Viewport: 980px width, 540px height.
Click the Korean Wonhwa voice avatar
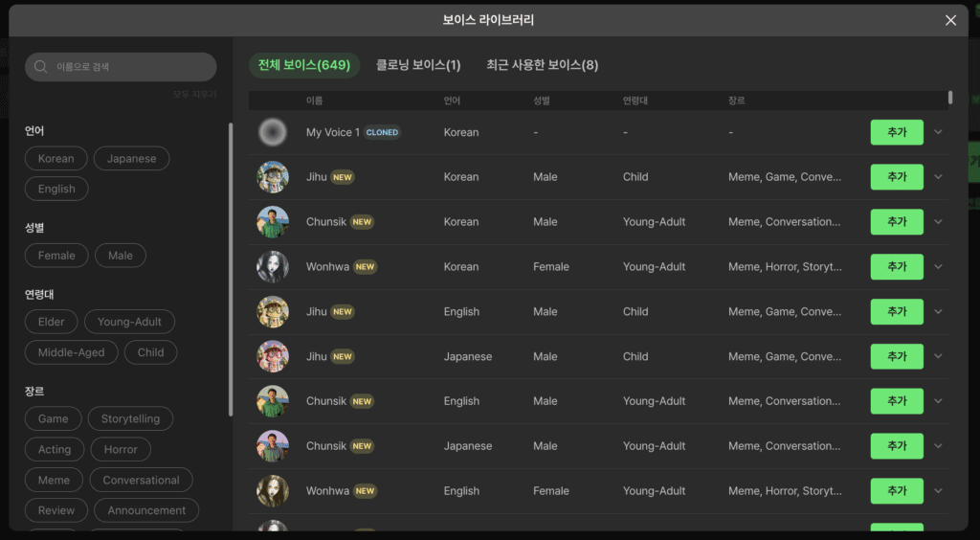point(273,267)
